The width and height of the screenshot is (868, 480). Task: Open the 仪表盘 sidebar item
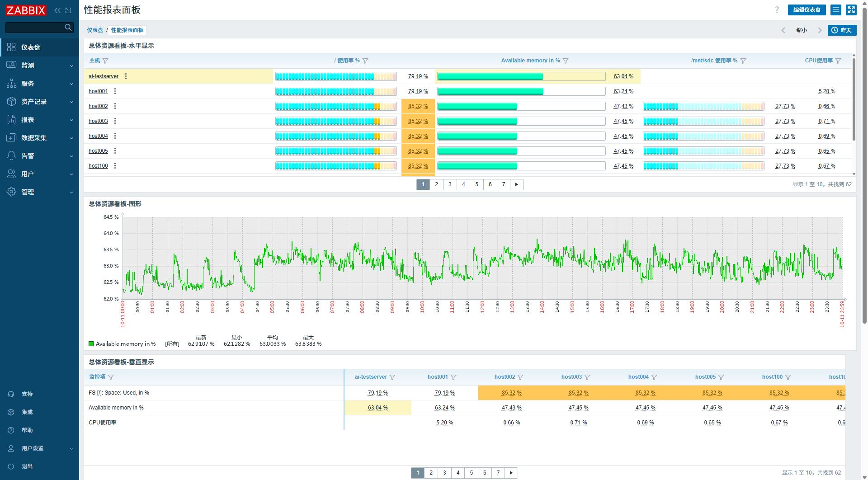click(x=39, y=47)
